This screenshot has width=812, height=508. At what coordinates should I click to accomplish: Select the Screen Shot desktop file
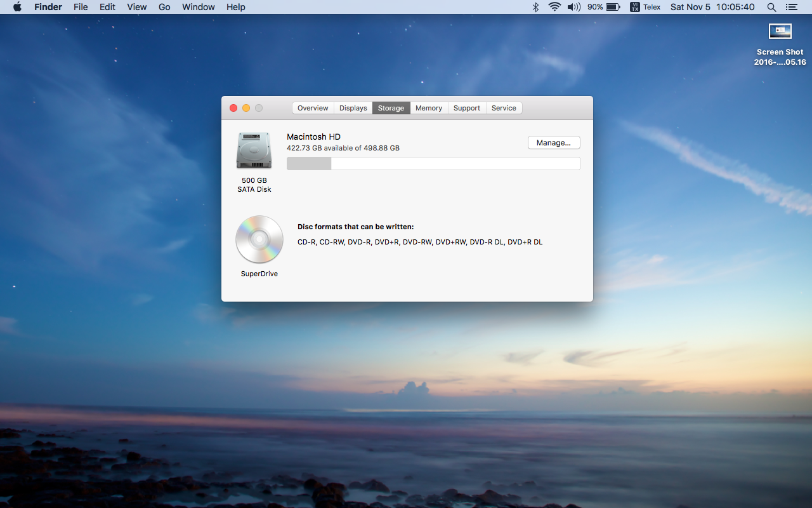pyautogui.click(x=780, y=32)
